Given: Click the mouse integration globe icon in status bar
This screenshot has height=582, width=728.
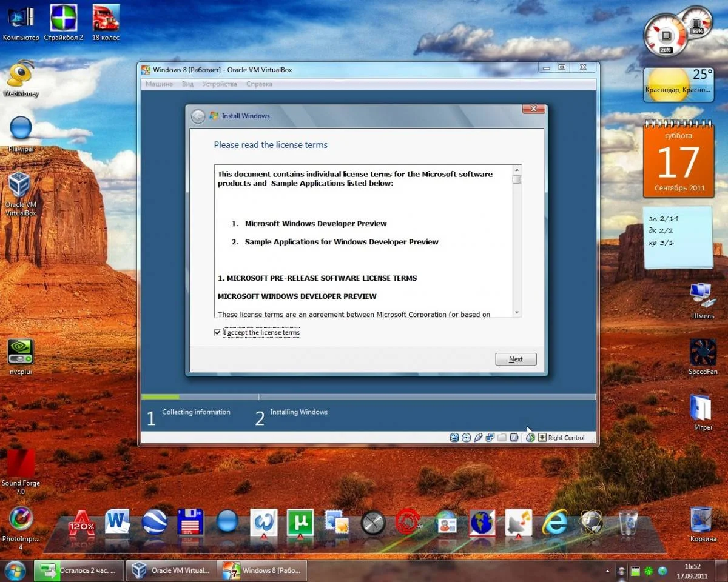Looking at the screenshot, I should (530, 437).
